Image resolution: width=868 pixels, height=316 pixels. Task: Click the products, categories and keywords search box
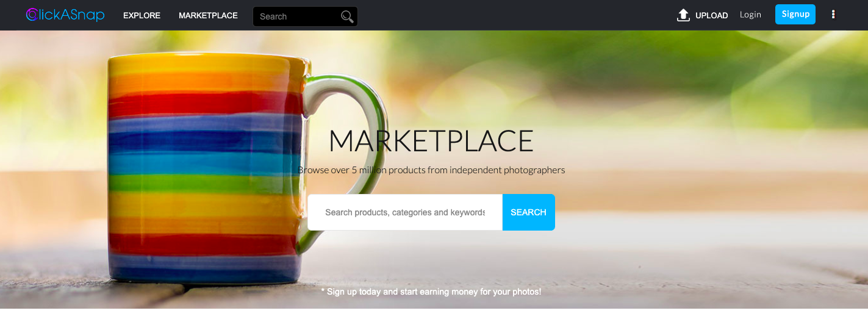click(405, 212)
